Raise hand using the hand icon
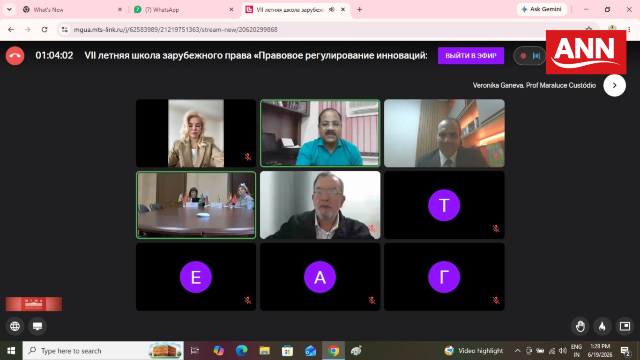 [580, 326]
